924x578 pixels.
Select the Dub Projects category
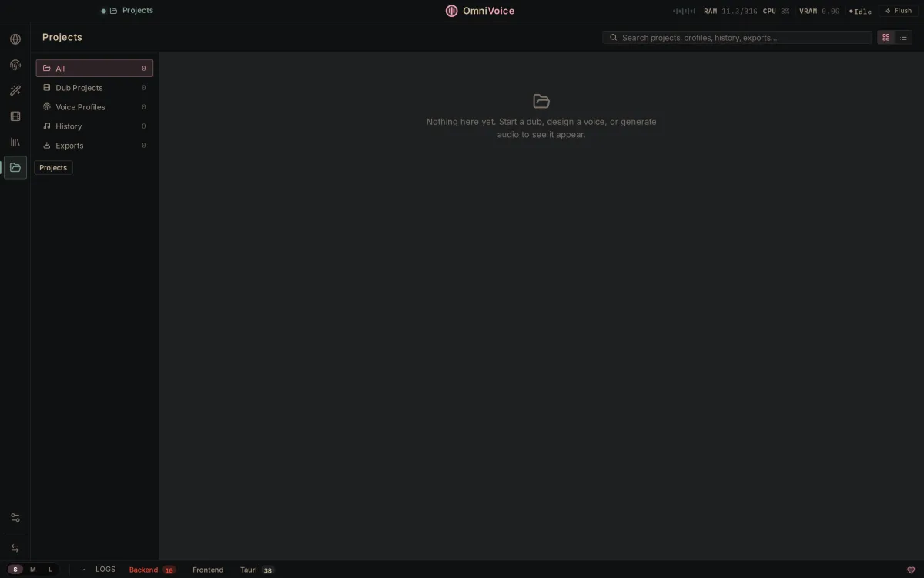pyautogui.click(x=95, y=88)
